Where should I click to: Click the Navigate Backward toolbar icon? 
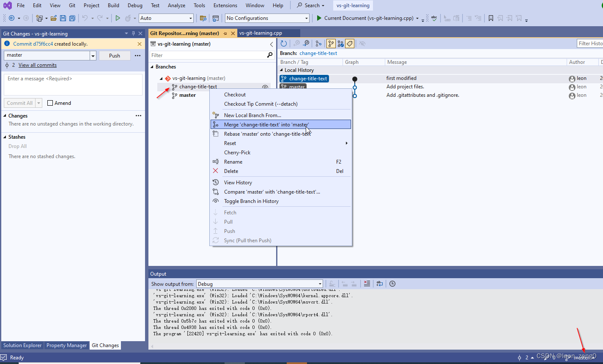[x=11, y=18]
